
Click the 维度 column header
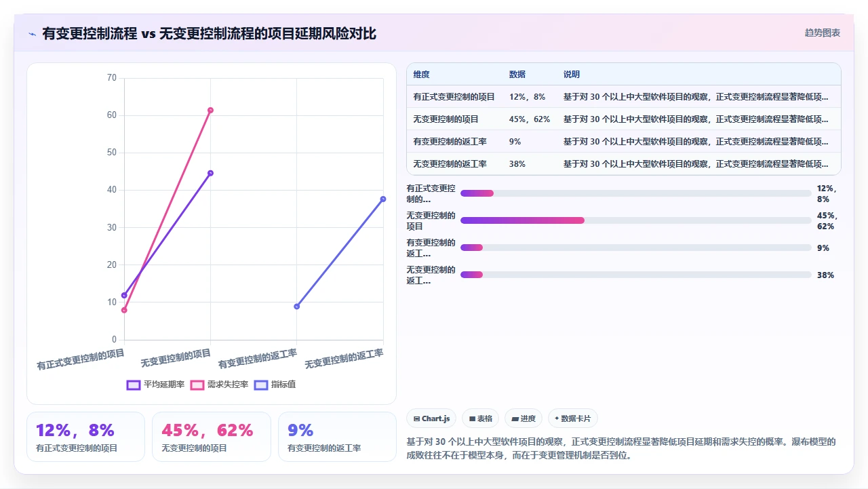422,75
